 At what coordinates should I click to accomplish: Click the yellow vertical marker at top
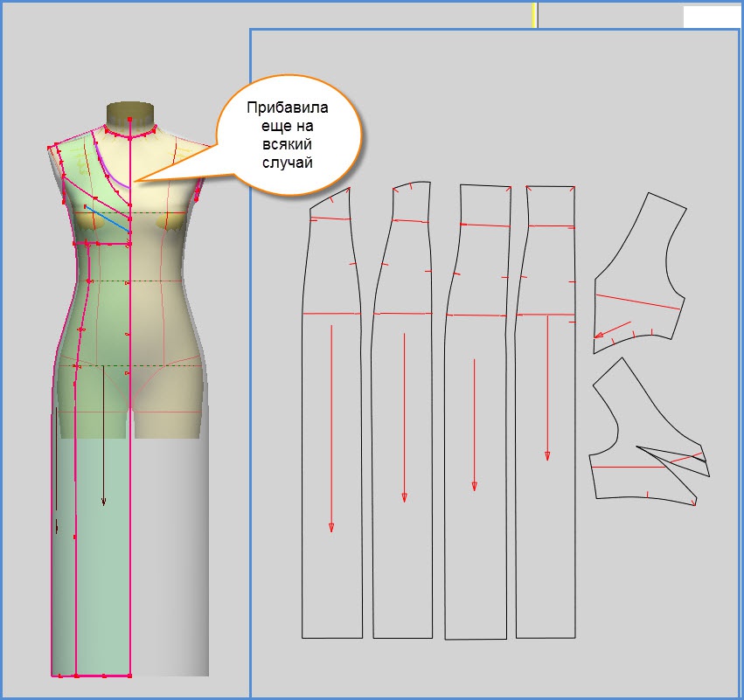(x=534, y=15)
